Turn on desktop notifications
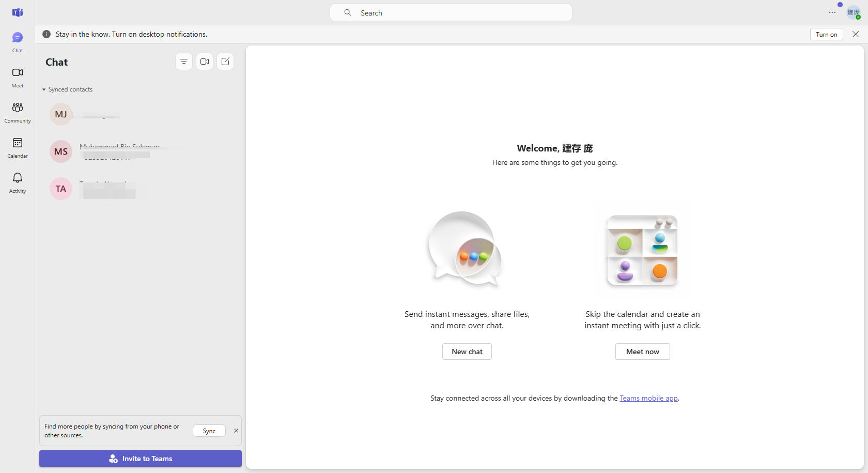This screenshot has width=868, height=473. 826,34
